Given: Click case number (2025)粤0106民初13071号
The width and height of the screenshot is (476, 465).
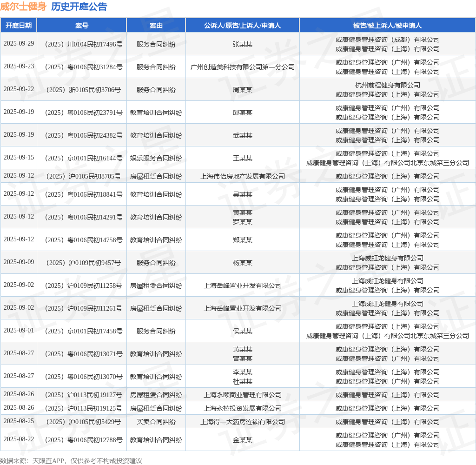Looking at the screenshot, I should [84, 354].
